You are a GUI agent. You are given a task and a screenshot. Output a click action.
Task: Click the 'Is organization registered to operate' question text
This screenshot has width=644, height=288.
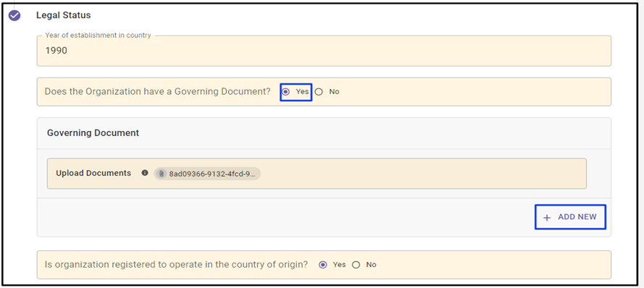176,265
